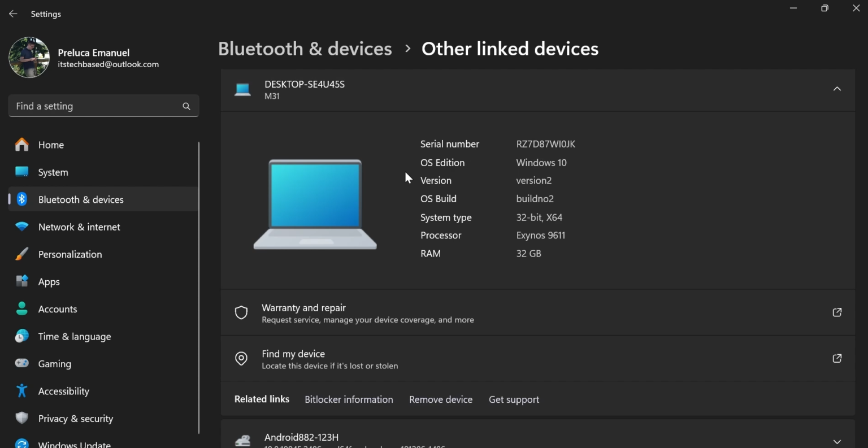Click the Android882-123H device icon
Viewport: 868px width, 448px height.
point(242,441)
